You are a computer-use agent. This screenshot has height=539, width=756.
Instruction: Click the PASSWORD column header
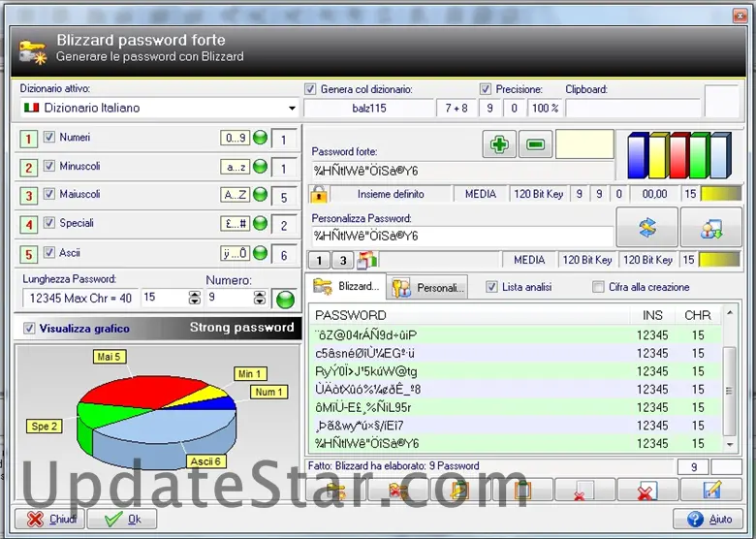point(470,315)
